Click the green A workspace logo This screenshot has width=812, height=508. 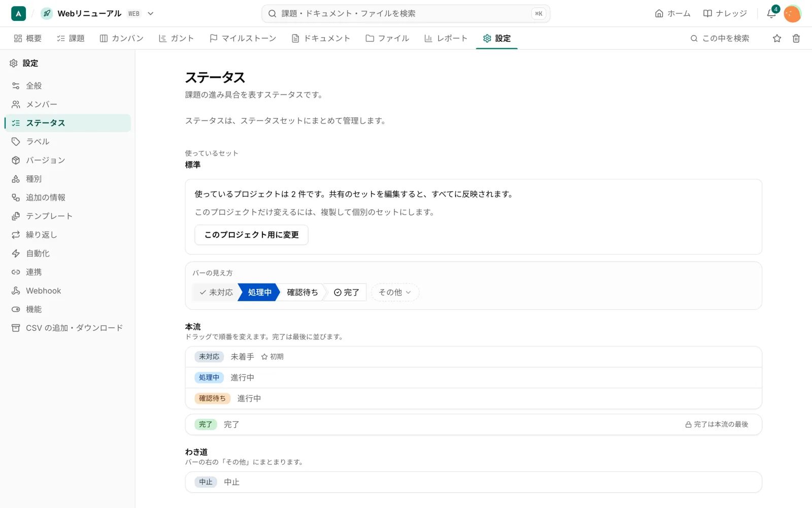[18, 14]
